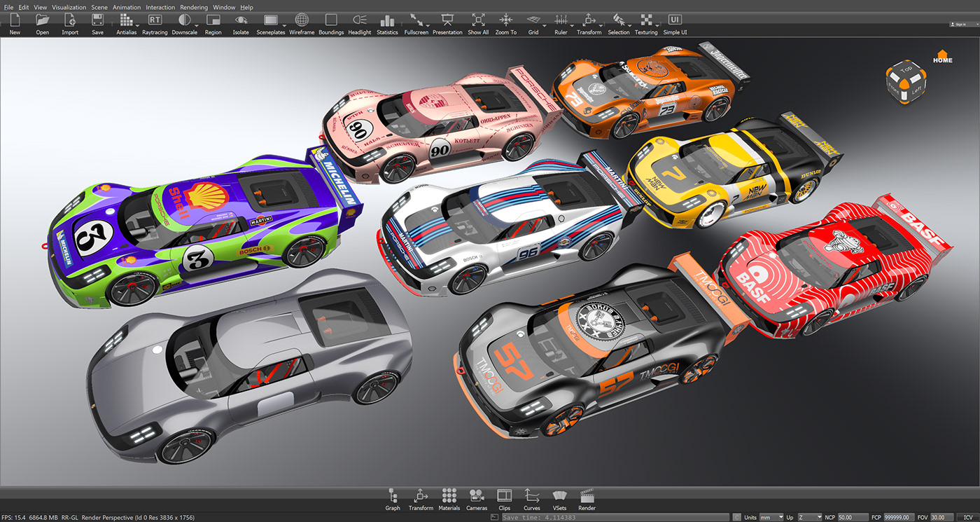This screenshot has width=980, height=522.
Task: Open the Render settings clapperboard icon
Action: [x=587, y=498]
